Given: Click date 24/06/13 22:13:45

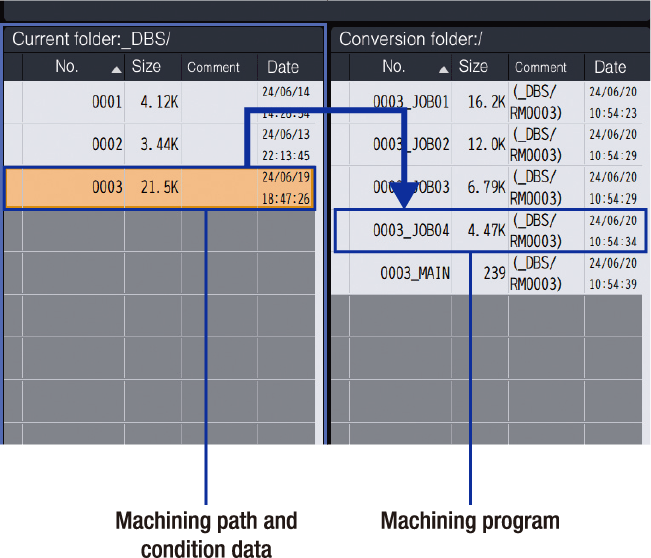Looking at the screenshot, I should pyautogui.click(x=286, y=145).
